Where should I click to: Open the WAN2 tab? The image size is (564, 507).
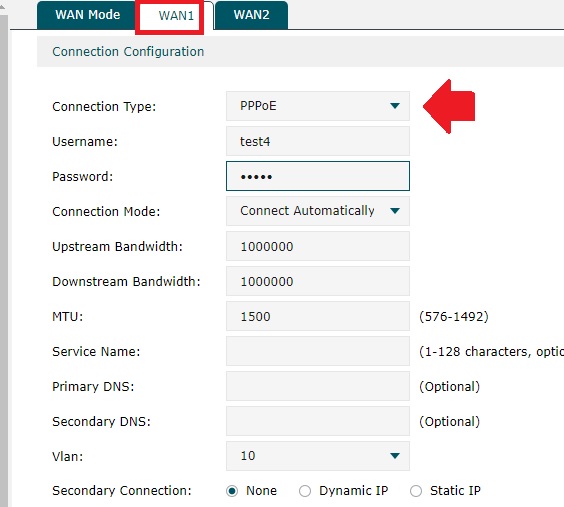pyautogui.click(x=251, y=15)
